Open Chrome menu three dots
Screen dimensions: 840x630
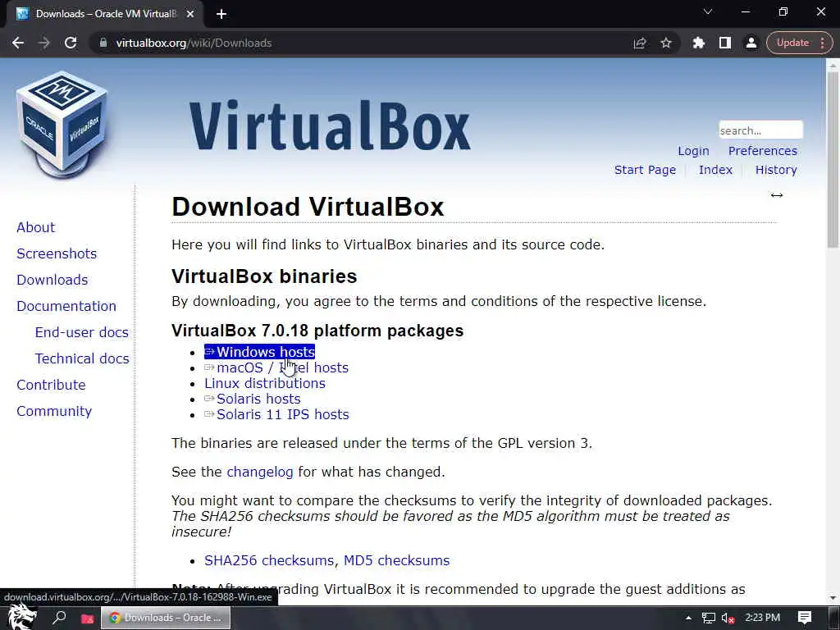tap(822, 43)
